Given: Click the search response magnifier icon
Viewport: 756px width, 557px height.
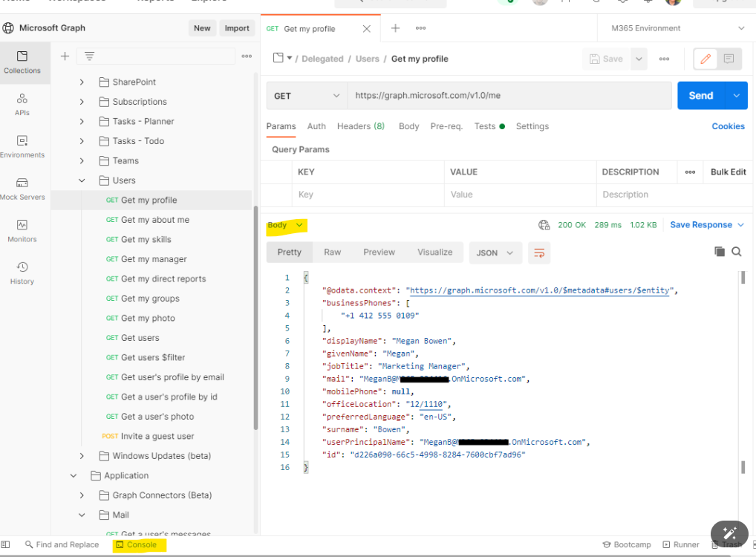Looking at the screenshot, I should click(736, 251).
